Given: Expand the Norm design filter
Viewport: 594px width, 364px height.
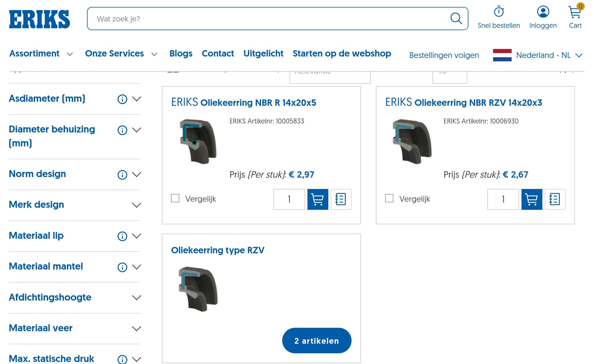Looking at the screenshot, I should (x=136, y=174).
